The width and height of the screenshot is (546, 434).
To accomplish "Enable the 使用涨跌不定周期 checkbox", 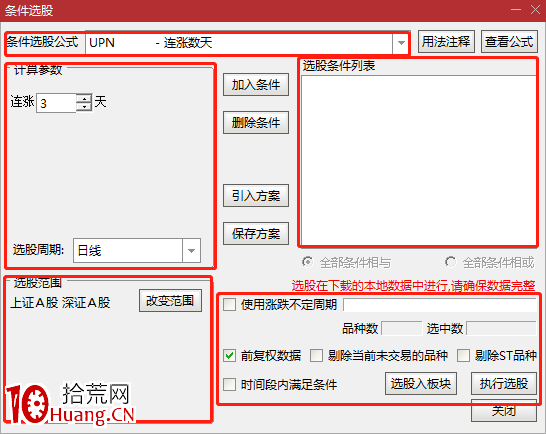I will pyautogui.click(x=229, y=304).
